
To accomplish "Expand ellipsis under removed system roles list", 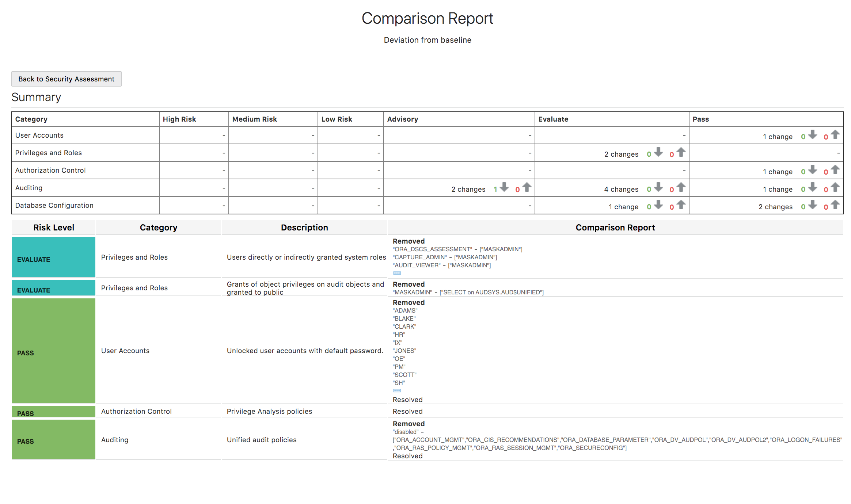I will [397, 273].
